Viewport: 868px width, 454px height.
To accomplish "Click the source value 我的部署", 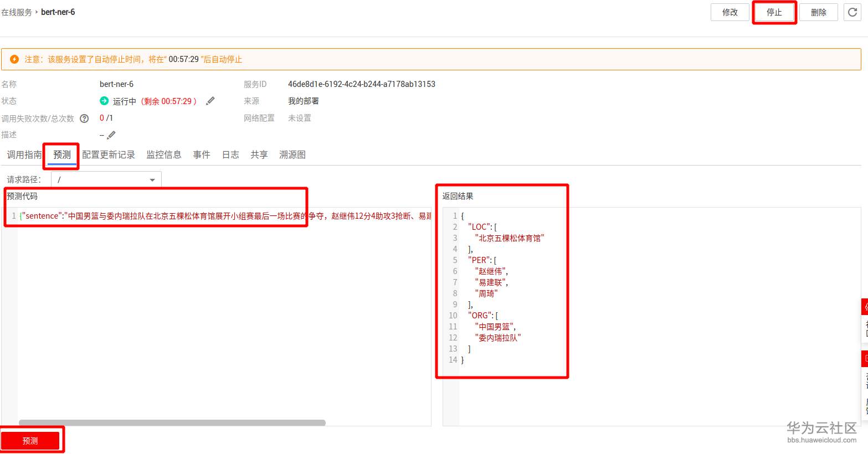I will coord(304,101).
